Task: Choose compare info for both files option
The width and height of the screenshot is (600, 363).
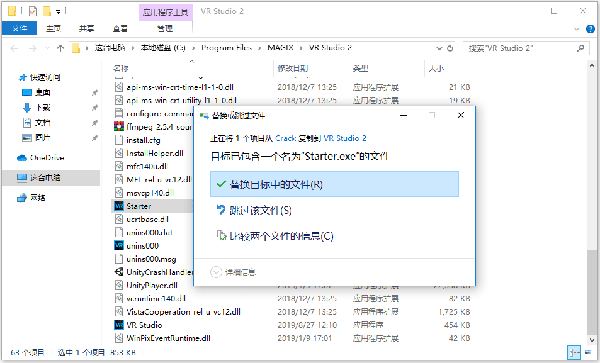Action: pyautogui.click(x=275, y=236)
